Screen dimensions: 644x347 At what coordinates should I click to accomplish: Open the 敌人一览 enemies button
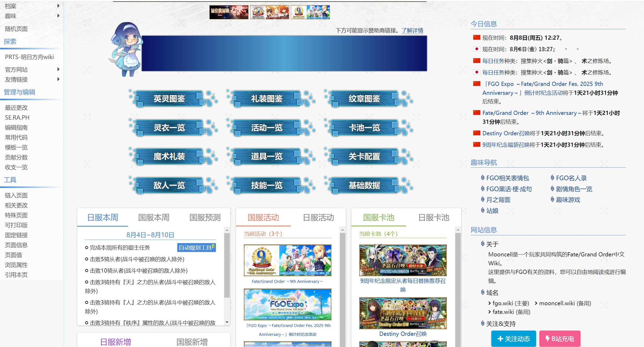point(173,185)
